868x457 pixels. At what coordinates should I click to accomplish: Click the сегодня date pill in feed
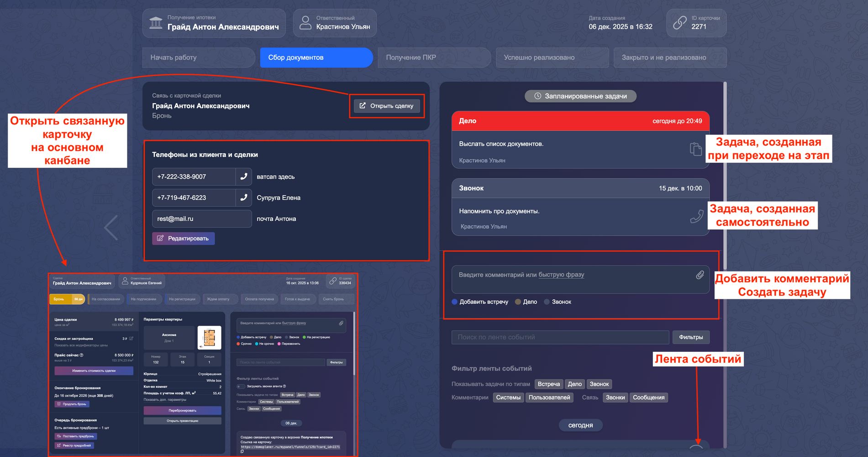point(580,425)
